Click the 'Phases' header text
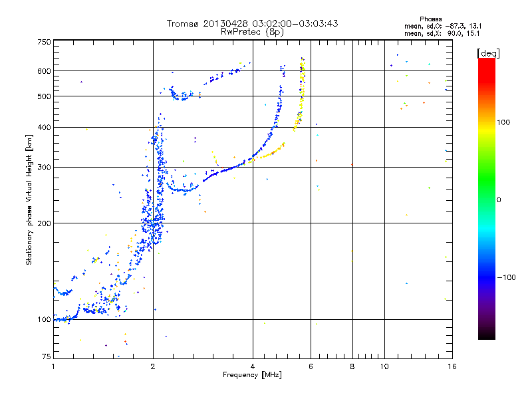 coord(430,19)
